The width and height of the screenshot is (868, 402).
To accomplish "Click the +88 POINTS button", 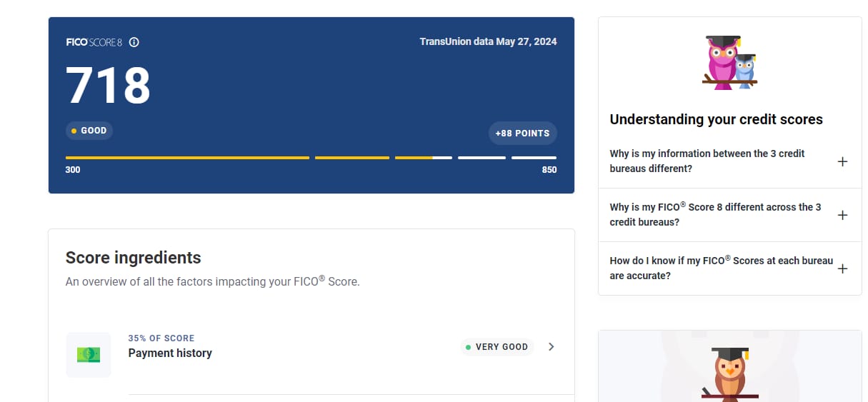I will pyautogui.click(x=522, y=134).
